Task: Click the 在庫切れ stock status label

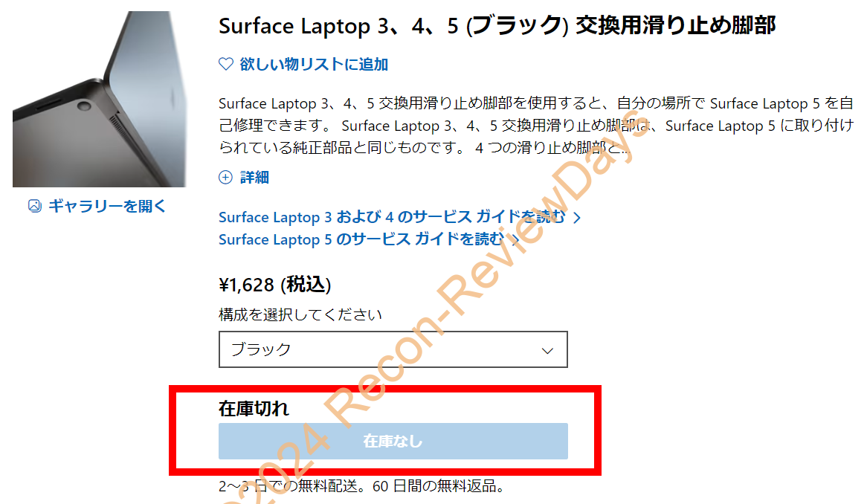Action: [254, 408]
